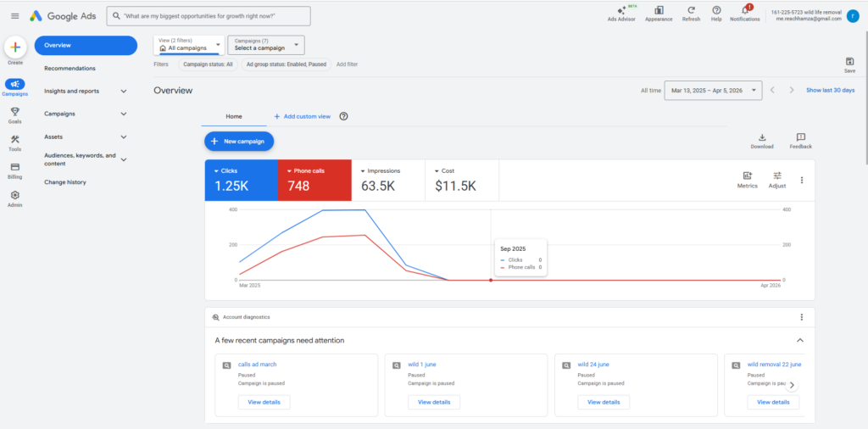
Task: Click Add custom view tab
Action: [x=303, y=116]
